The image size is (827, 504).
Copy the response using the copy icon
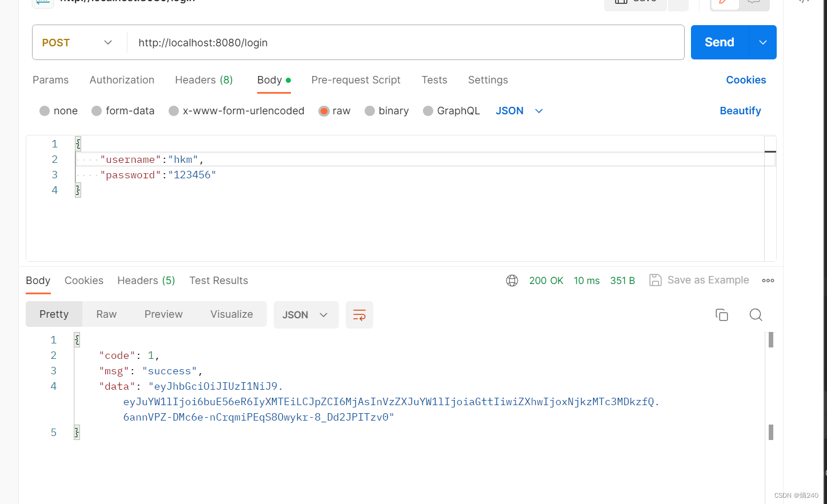(722, 315)
